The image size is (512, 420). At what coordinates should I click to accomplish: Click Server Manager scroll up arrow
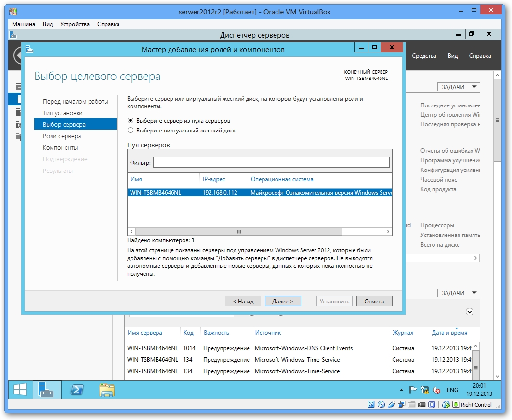click(497, 76)
